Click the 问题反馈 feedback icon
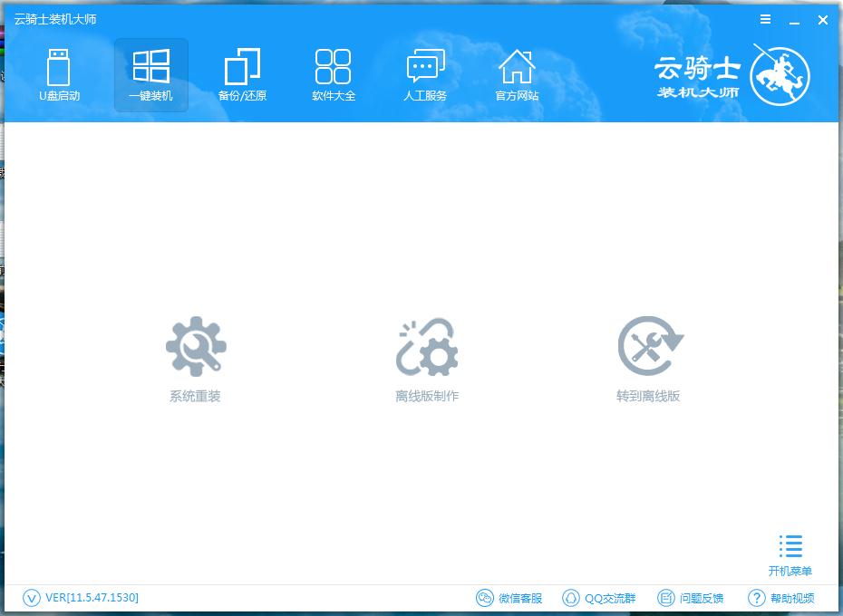 (666, 598)
